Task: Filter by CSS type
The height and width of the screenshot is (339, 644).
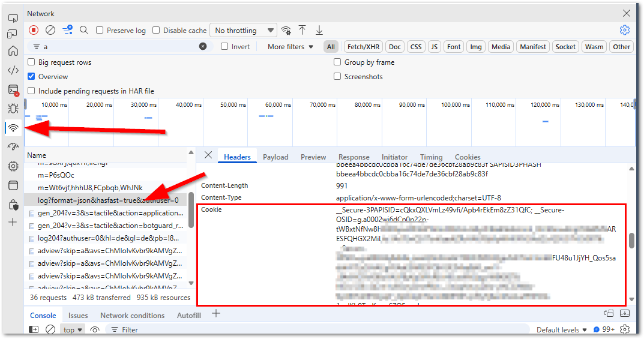Action: pyautogui.click(x=416, y=47)
